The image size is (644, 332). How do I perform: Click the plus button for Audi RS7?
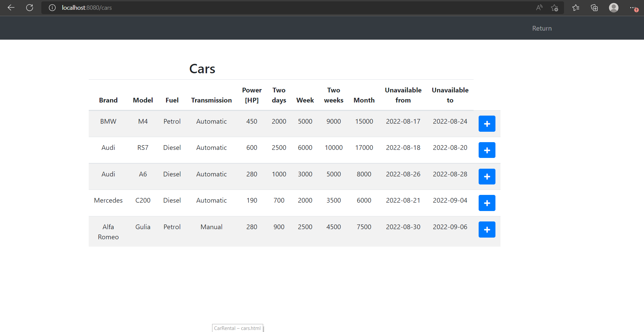pos(487,150)
